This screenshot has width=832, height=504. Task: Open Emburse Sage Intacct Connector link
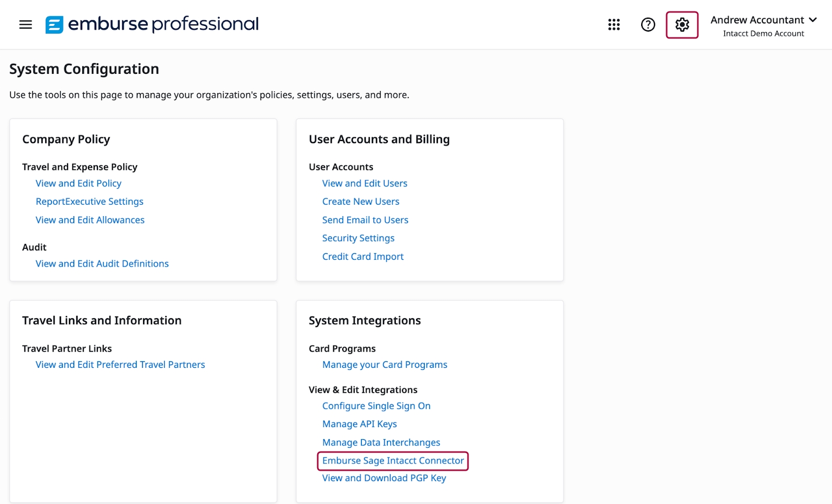coord(393,461)
